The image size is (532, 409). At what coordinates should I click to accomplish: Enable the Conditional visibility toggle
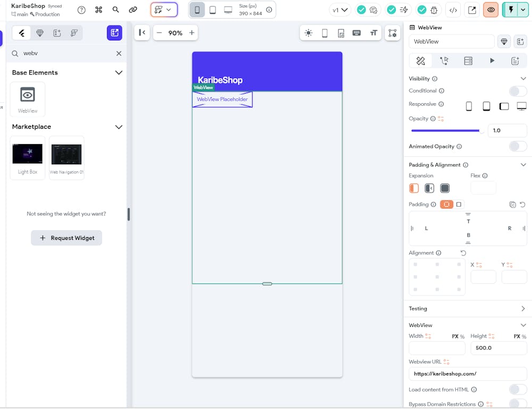pyautogui.click(x=518, y=91)
